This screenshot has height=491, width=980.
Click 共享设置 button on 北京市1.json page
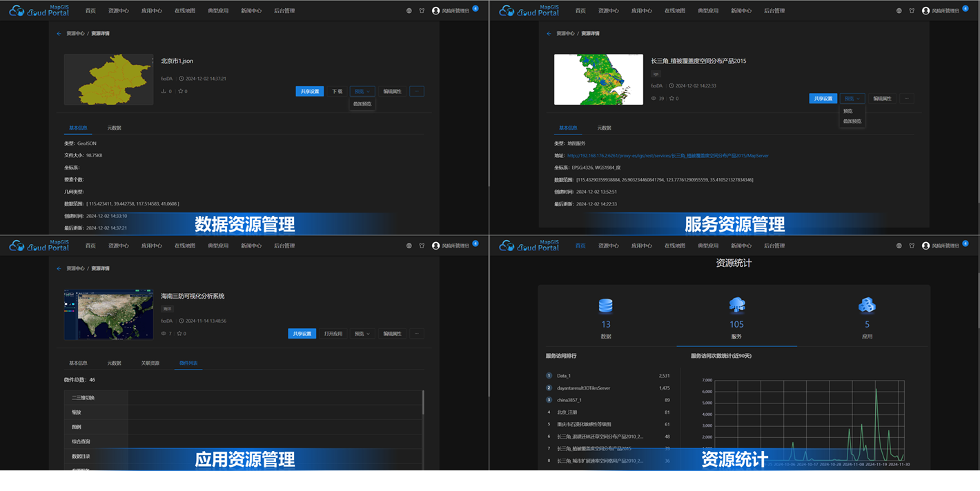click(310, 91)
